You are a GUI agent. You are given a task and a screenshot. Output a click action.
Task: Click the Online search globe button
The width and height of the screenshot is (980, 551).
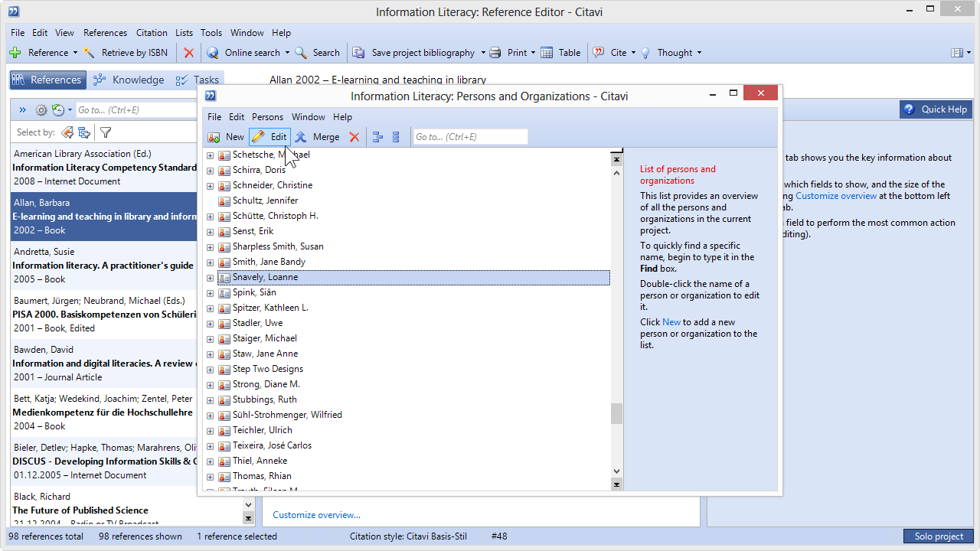coord(243,53)
